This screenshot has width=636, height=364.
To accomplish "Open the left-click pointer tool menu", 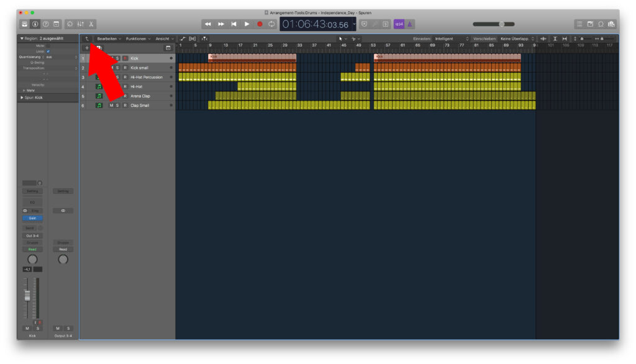I will (x=342, y=39).
